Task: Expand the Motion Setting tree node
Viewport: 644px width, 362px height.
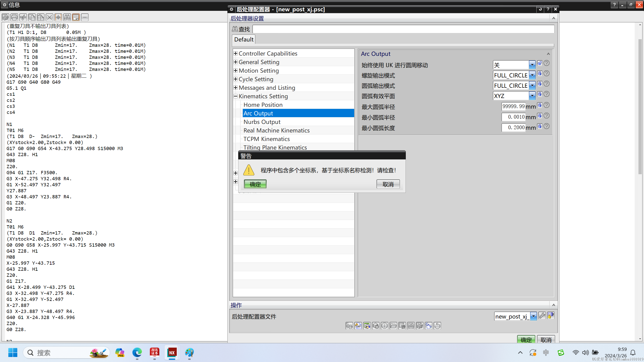Action: [x=235, y=70]
